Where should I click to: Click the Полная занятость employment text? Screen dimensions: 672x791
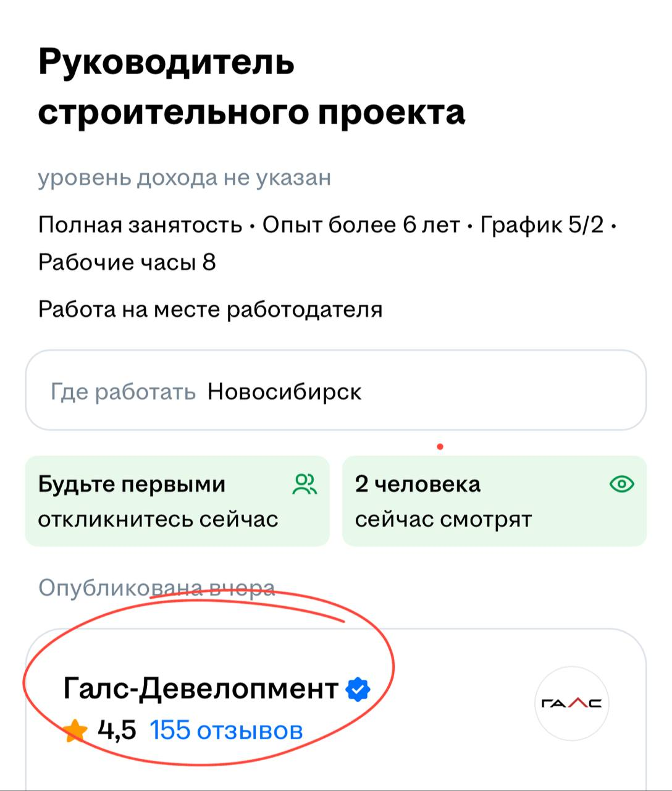pos(140,225)
